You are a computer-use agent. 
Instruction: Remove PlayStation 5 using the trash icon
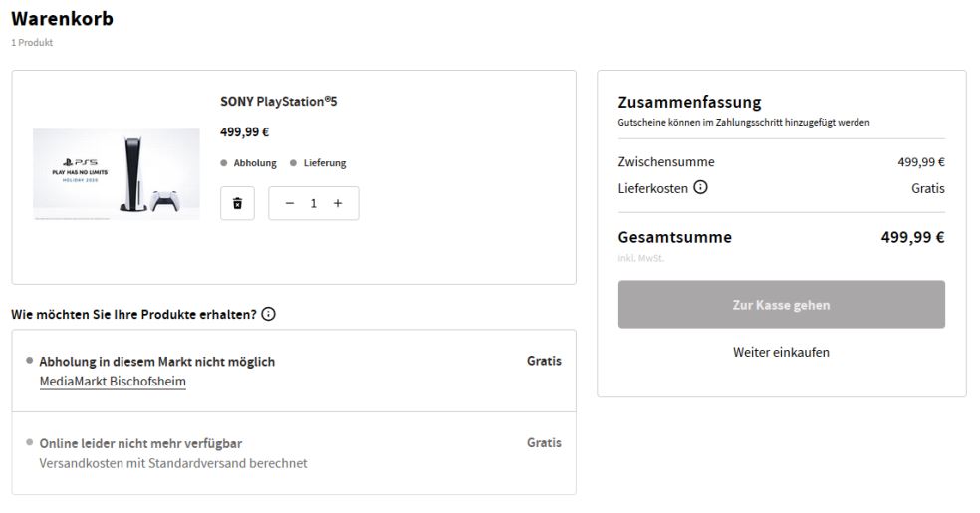237,203
